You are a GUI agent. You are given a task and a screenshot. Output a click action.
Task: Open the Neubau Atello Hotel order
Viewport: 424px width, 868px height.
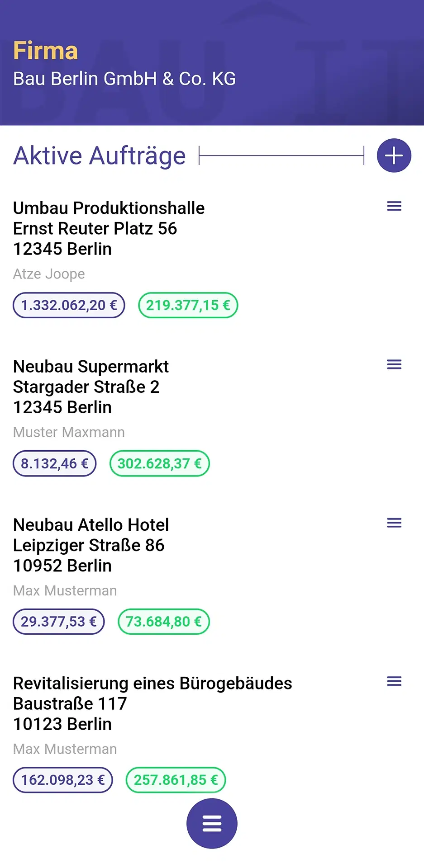point(91,524)
